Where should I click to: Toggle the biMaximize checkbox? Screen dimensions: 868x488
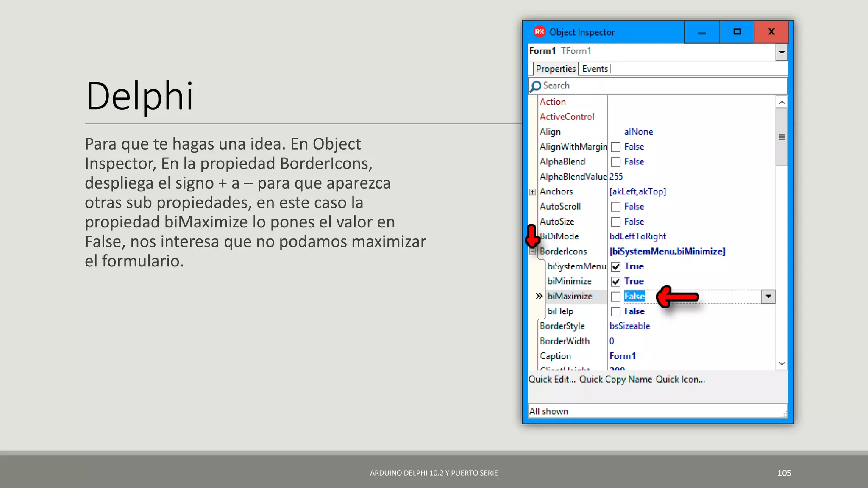tap(615, 297)
